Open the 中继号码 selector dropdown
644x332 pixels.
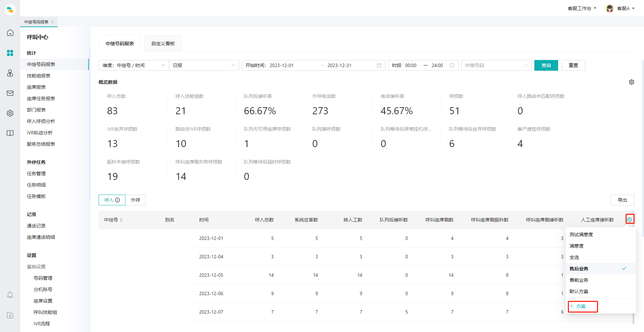pyautogui.click(x=496, y=65)
